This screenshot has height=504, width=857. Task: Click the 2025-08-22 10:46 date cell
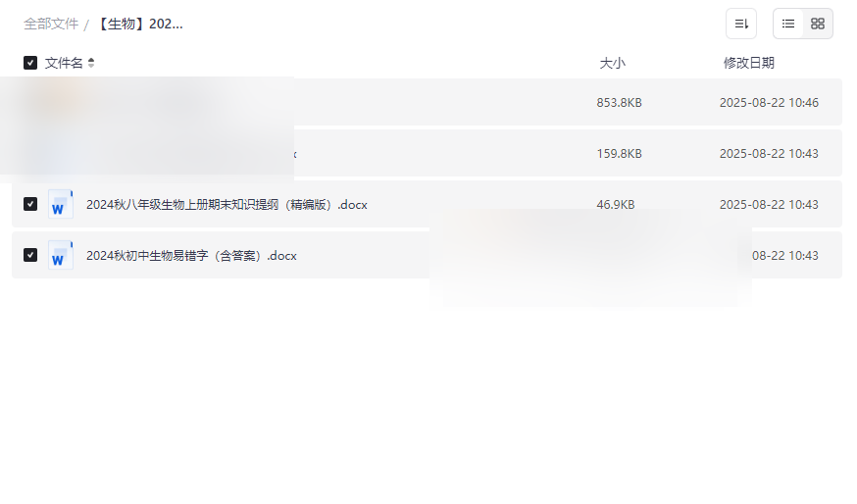[769, 103]
